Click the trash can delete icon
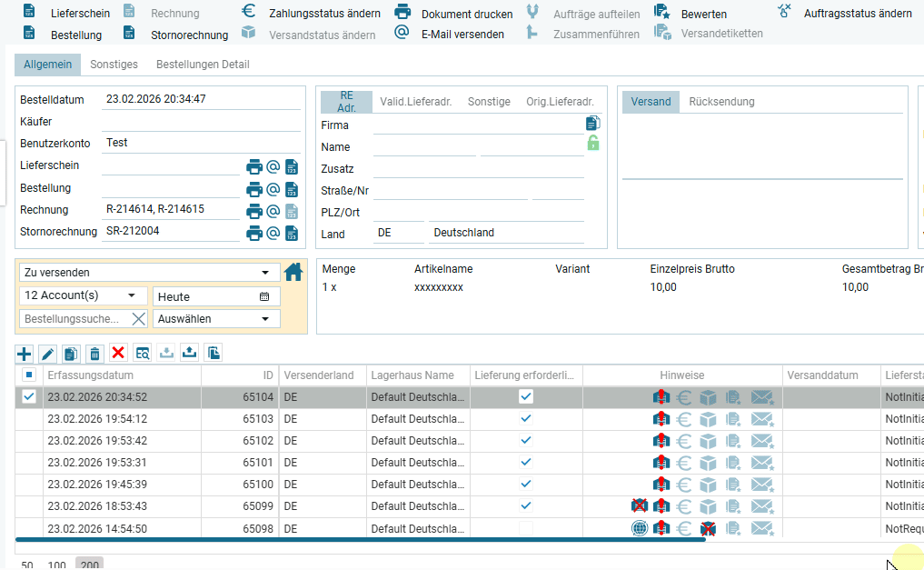Image resolution: width=924 pixels, height=570 pixels. tap(94, 353)
